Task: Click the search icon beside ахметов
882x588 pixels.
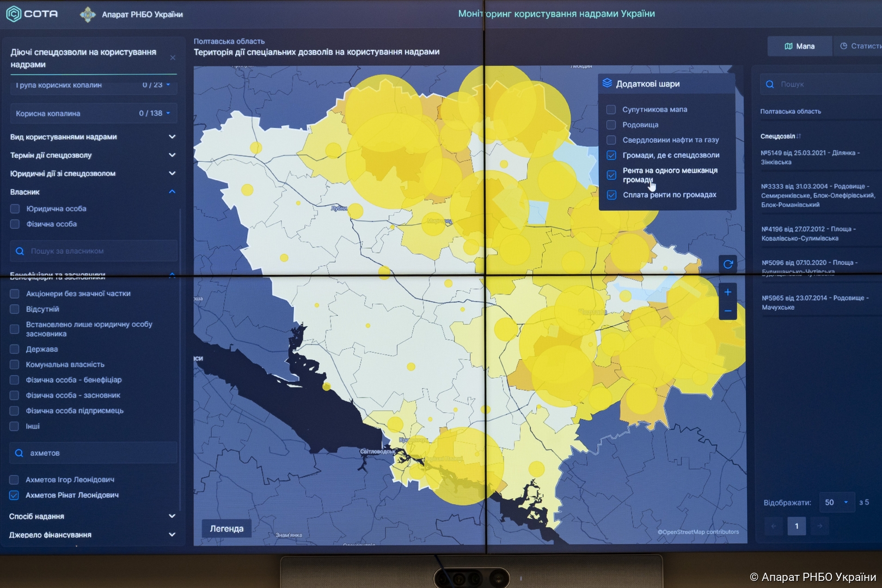Action: pyautogui.click(x=19, y=453)
